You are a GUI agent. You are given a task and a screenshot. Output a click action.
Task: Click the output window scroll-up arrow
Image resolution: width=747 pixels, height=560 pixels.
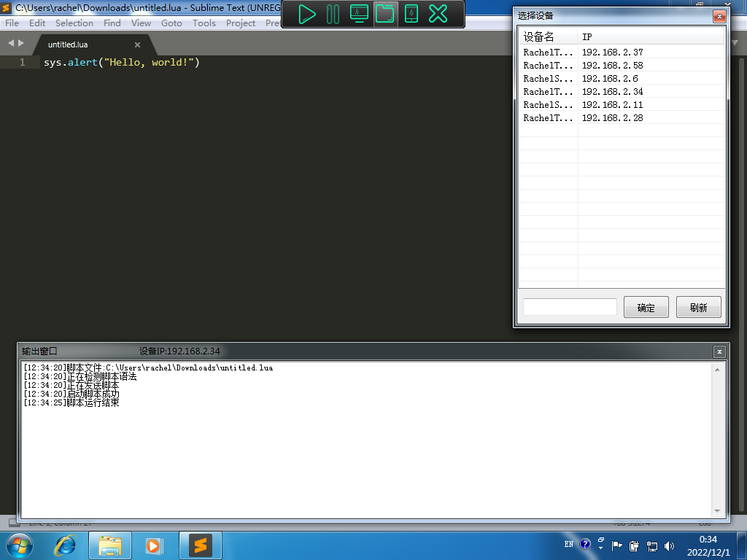click(x=717, y=370)
